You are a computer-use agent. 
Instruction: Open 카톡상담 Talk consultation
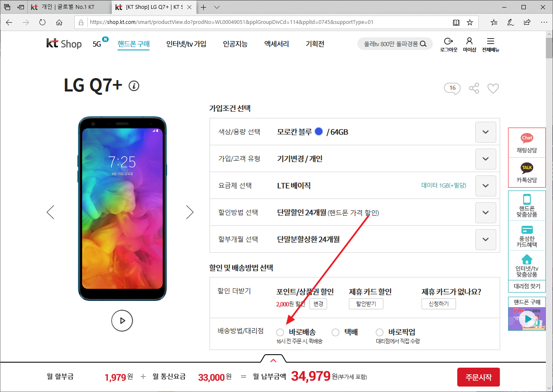[527, 173]
